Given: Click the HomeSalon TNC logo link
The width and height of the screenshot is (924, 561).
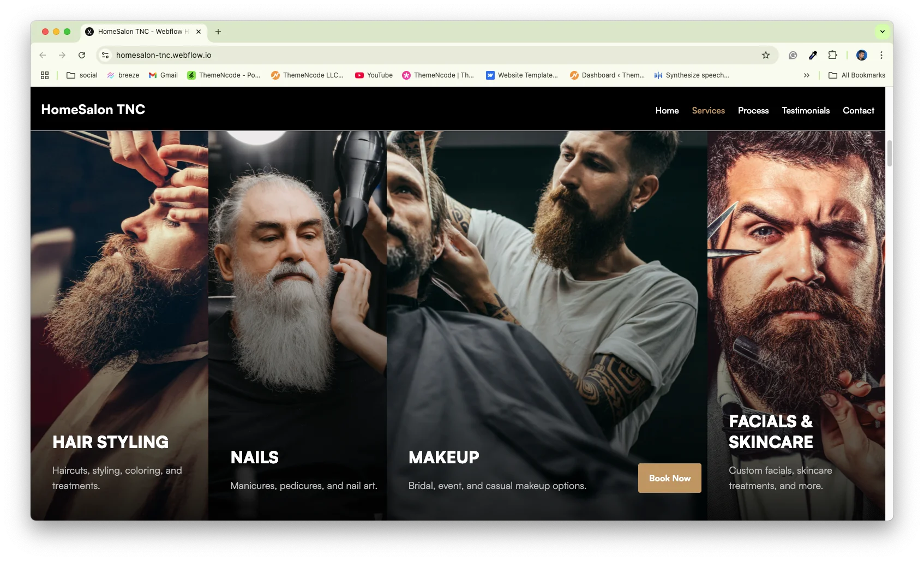Looking at the screenshot, I should point(93,110).
